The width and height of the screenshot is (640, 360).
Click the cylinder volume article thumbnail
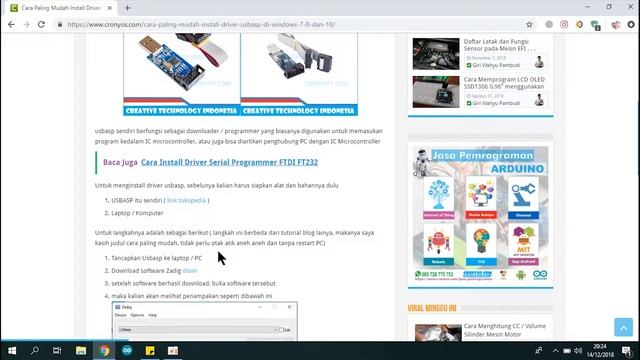click(438, 332)
